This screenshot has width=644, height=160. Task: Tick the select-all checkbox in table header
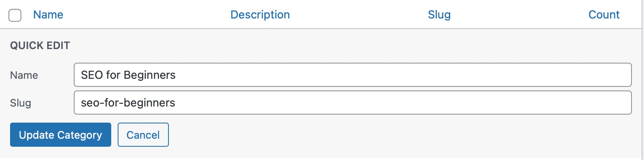point(15,15)
